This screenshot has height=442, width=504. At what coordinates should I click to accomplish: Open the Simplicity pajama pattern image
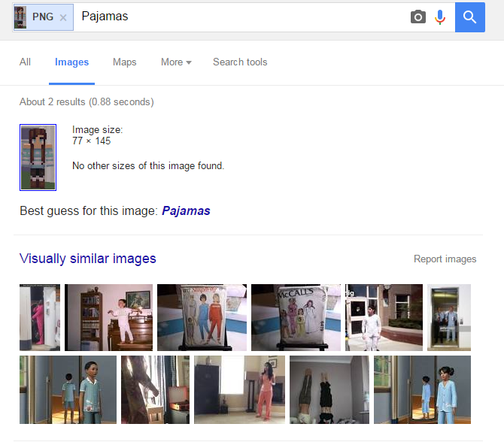[202, 317]
